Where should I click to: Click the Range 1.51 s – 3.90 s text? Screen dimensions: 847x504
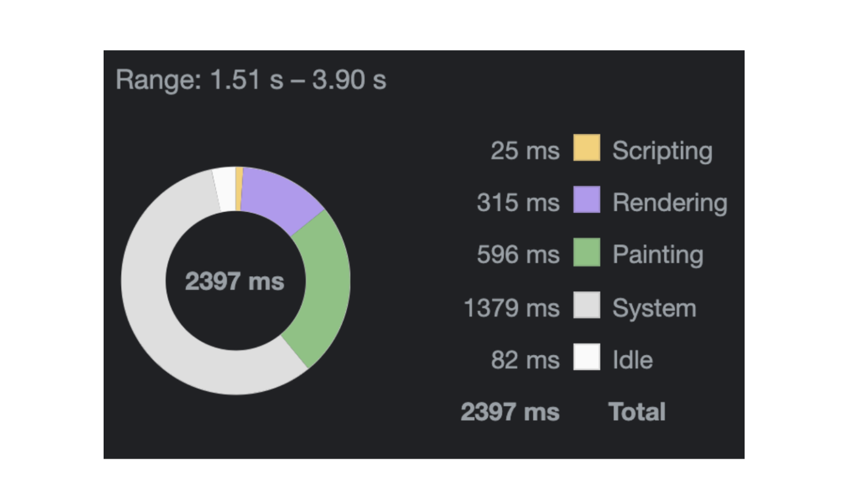click(x=251, y=80)
